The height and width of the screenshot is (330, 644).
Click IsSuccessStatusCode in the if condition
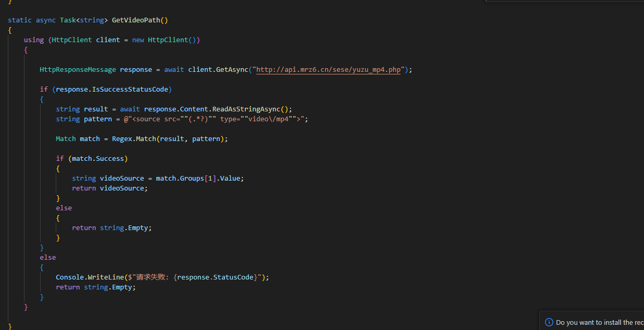pos(130,89)
